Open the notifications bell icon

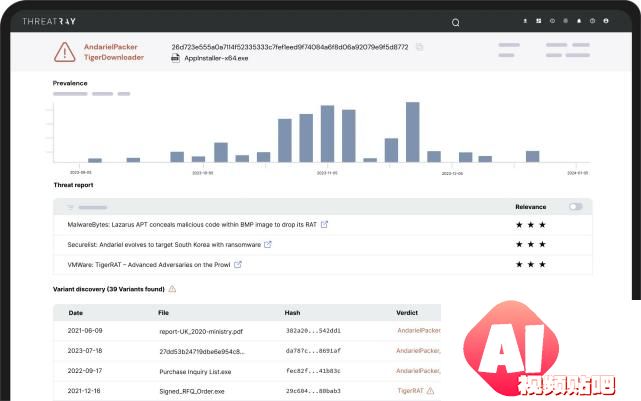point(579,21)
